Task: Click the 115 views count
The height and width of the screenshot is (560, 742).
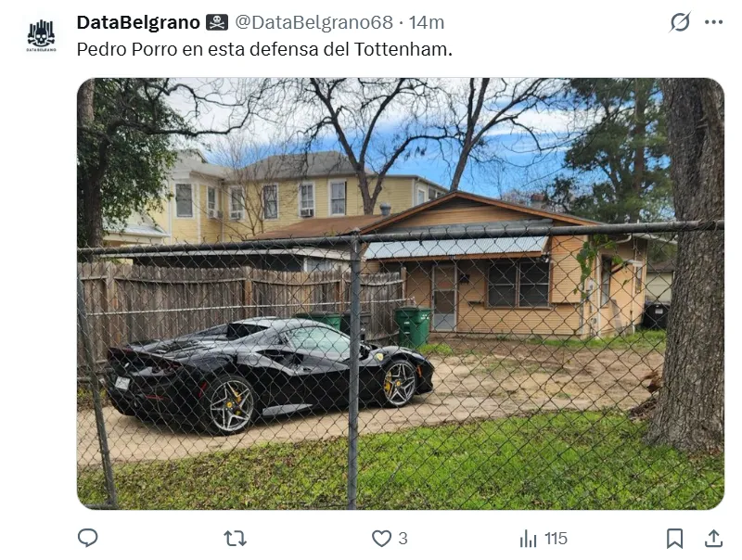Action: pos(556,539)
